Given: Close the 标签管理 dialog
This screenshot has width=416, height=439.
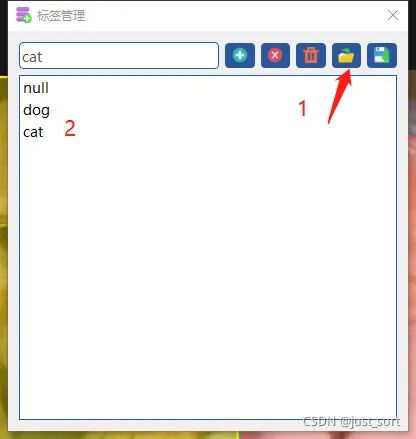Looking at the screenshot, I should [x=393, y=15].
